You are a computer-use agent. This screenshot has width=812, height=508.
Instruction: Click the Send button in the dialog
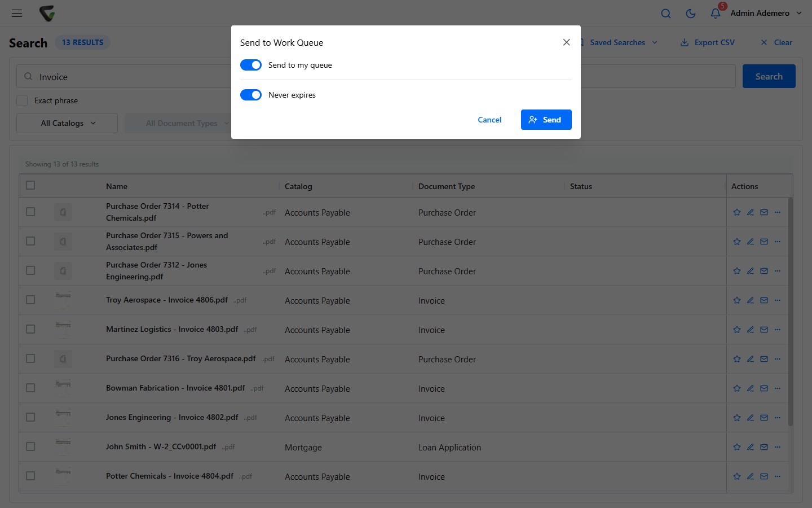tap(546, 120)
